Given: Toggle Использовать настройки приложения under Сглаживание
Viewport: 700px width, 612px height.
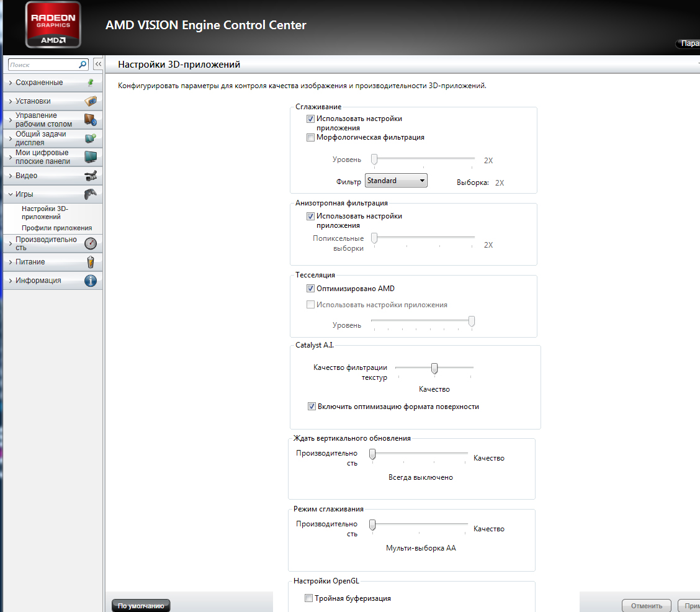Looking at the screenshot, I should point(310,119).
